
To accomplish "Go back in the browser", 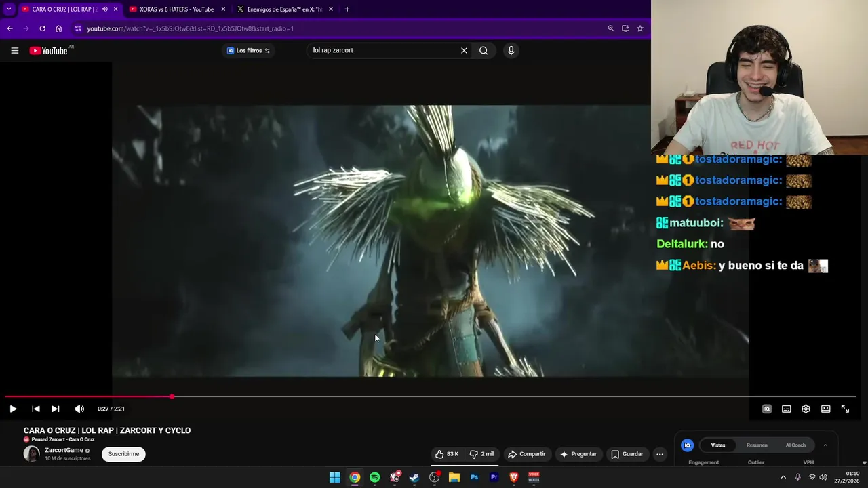I will (9, 28).
